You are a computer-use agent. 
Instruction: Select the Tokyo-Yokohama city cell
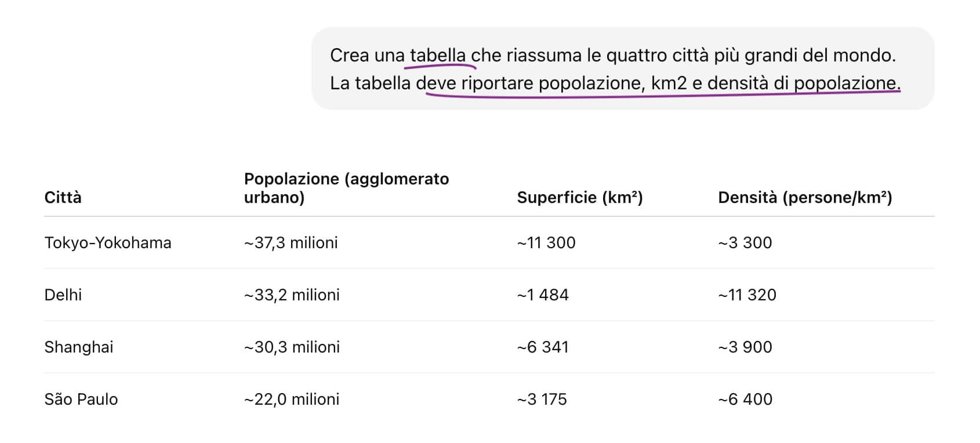coord(108,242)
